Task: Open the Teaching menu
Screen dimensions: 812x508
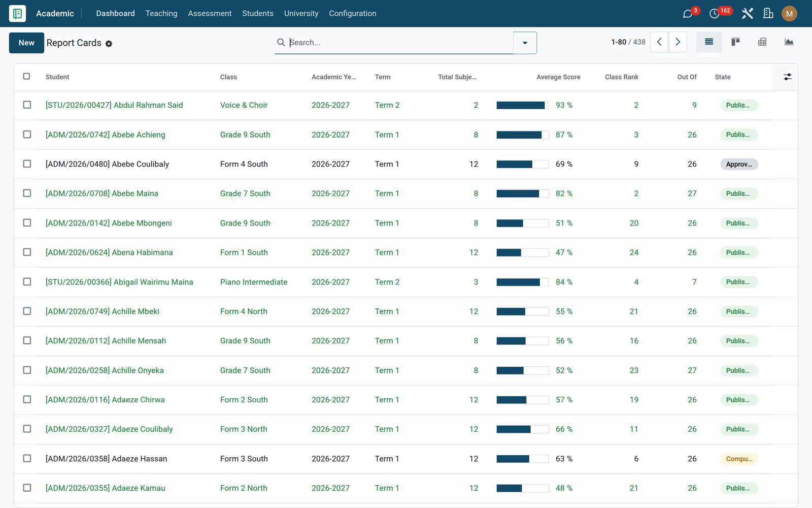Action: pos(161,13)
